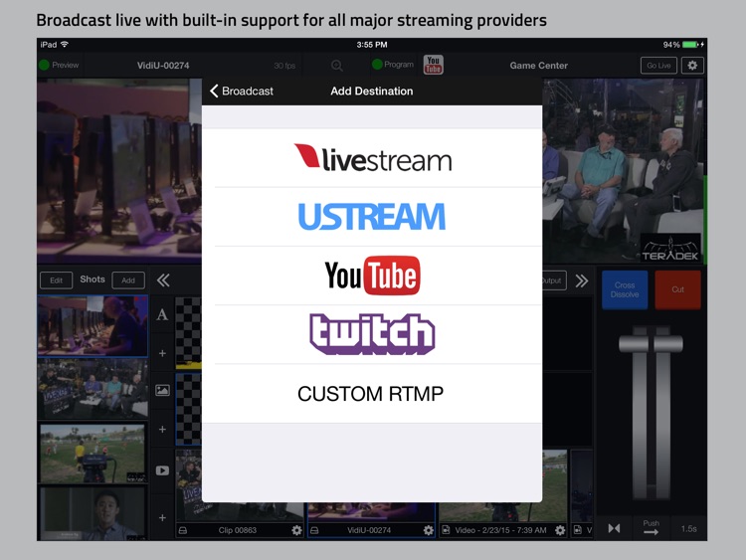The image size is (746, 560).
Task: Select the Push transition arrow
Action: click(x=651, y=527)
